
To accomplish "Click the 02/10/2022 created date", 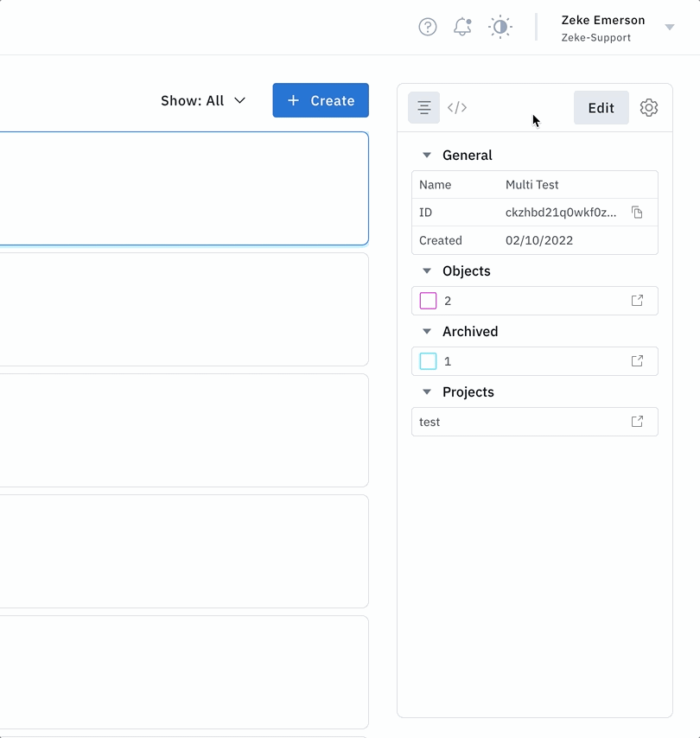I will (x=539, y=240).
